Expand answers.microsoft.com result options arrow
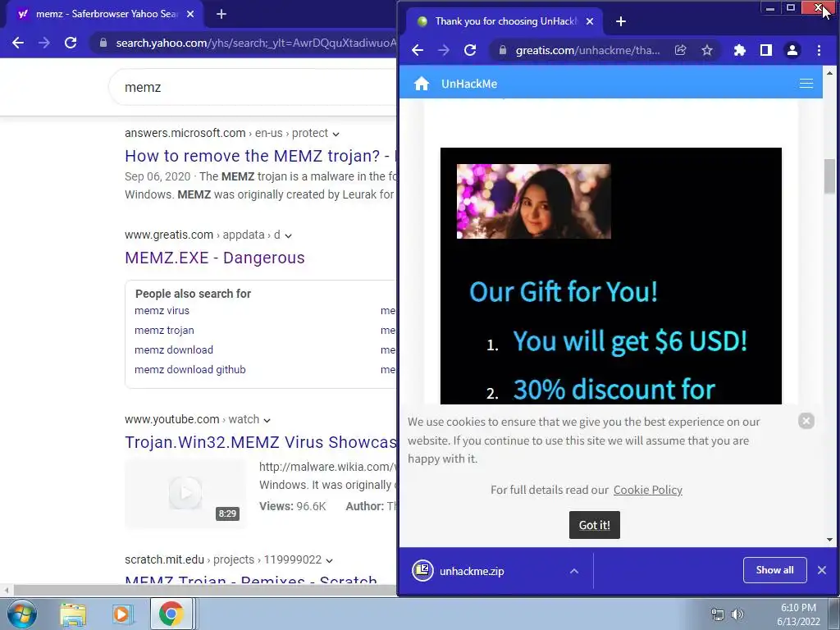Viewport: 840px width, 630px height. click(x=336, y=134)
